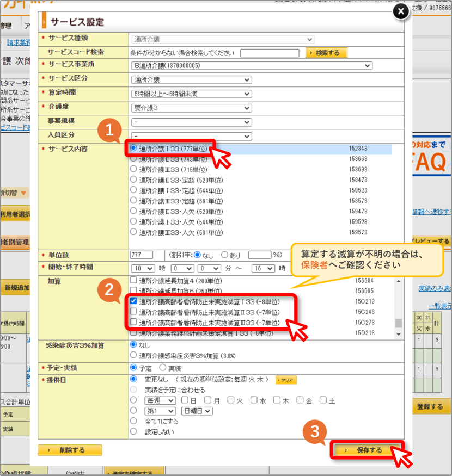This screenshot has width=452, height=476.
Task: Select 通所介護Ⅱ33 (743単位) radio option
Action: point(133,158)
